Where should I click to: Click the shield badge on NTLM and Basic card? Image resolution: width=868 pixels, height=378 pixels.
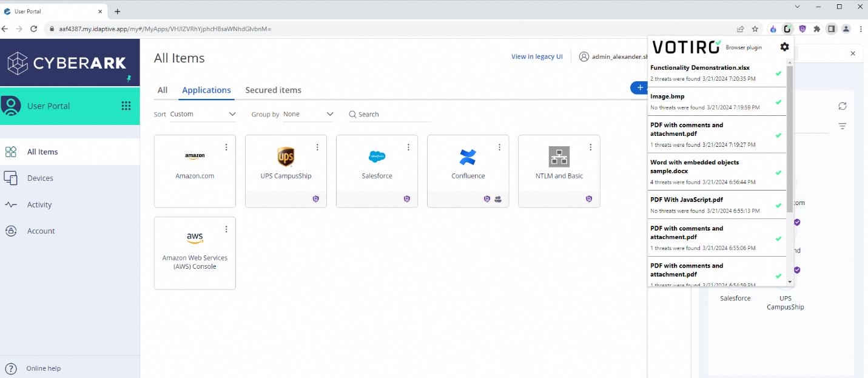click(x=589, y=199)
